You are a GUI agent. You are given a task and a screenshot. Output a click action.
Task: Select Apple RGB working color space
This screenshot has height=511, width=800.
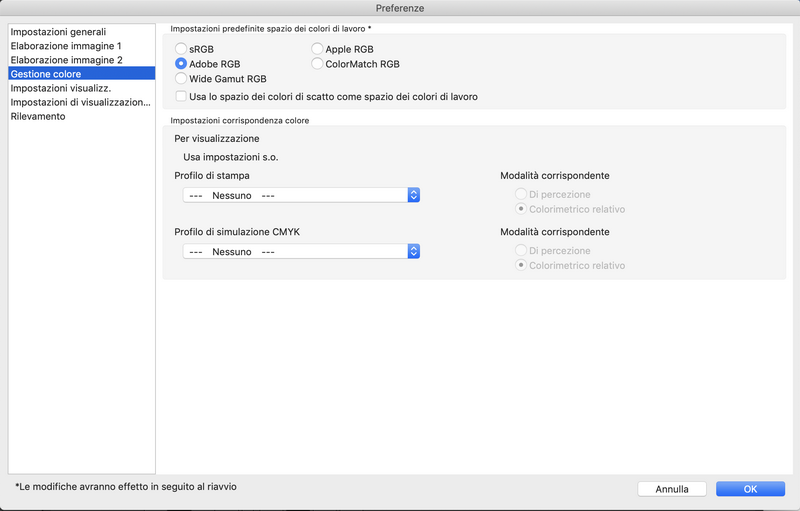pyautogui.click(x=317, y=48)
